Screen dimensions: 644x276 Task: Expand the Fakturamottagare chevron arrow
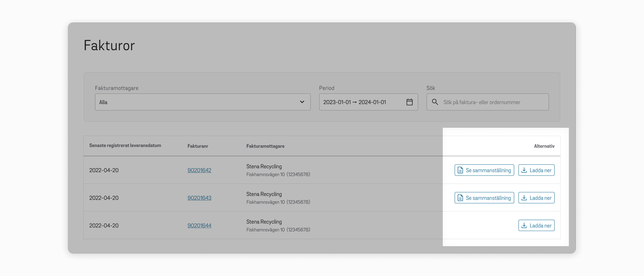click(x=302, y=102)
